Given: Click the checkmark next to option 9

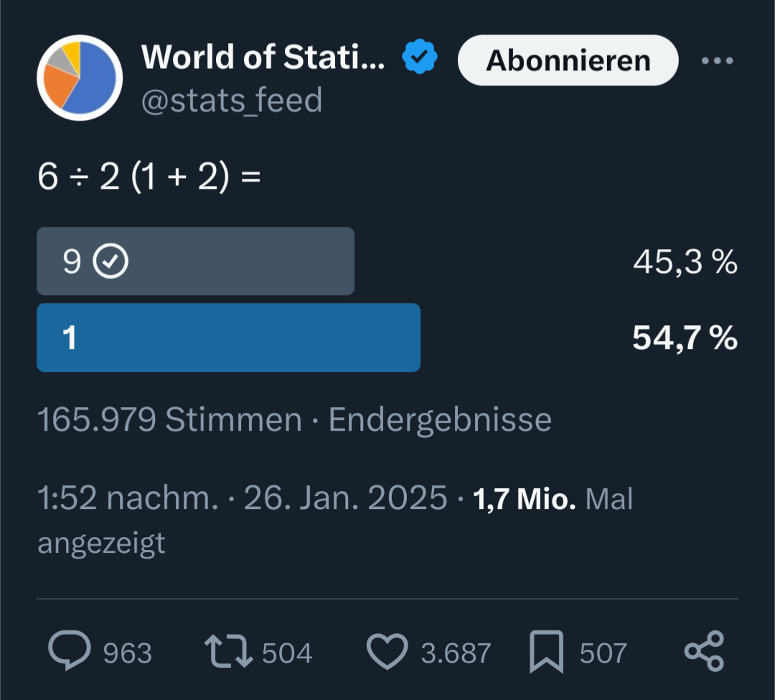Looking at the screenshot, I should pyautogui.click(x=112, y=263).
